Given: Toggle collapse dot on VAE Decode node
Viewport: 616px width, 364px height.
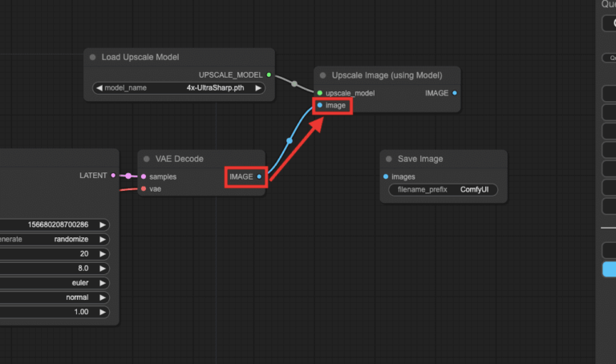Looking at the screenshot, I should pyautogui.click(x=146, y=159).
